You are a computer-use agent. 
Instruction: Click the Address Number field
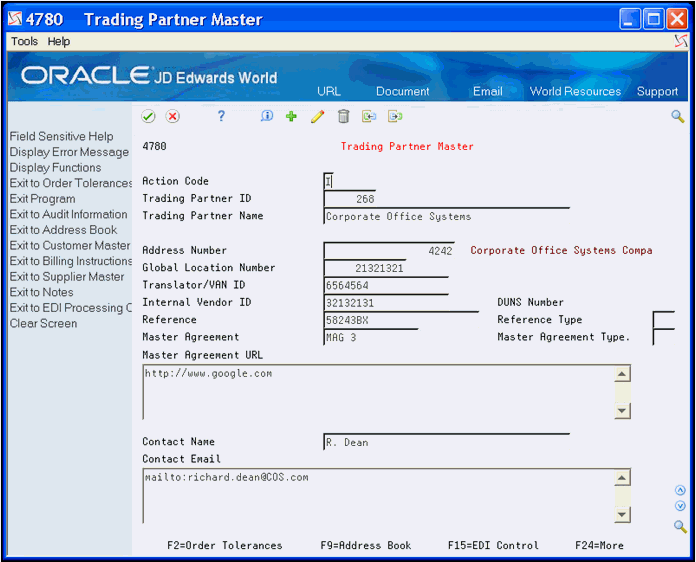[x=389, y=250]
